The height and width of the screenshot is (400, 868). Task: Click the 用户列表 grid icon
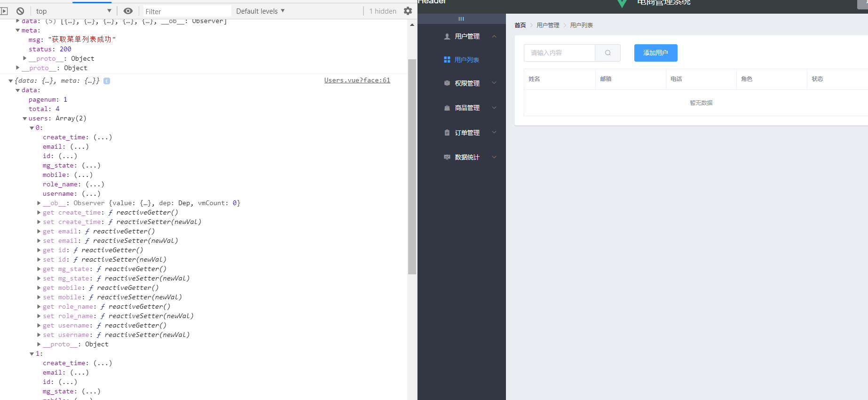pos(447,60)
